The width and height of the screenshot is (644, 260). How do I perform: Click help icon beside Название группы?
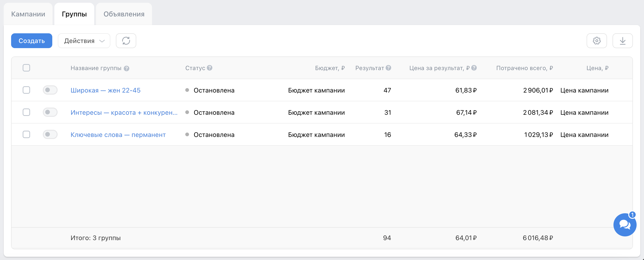127,68
